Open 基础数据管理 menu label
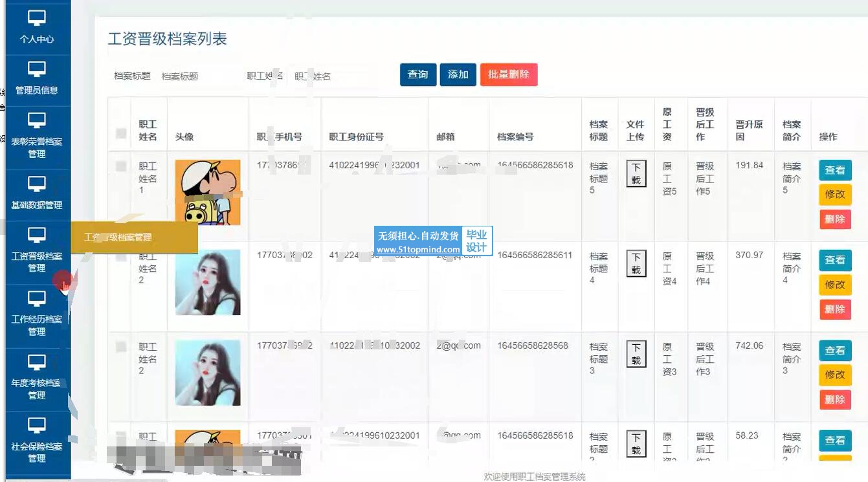868x482 pixels. (x=37, y=205)
